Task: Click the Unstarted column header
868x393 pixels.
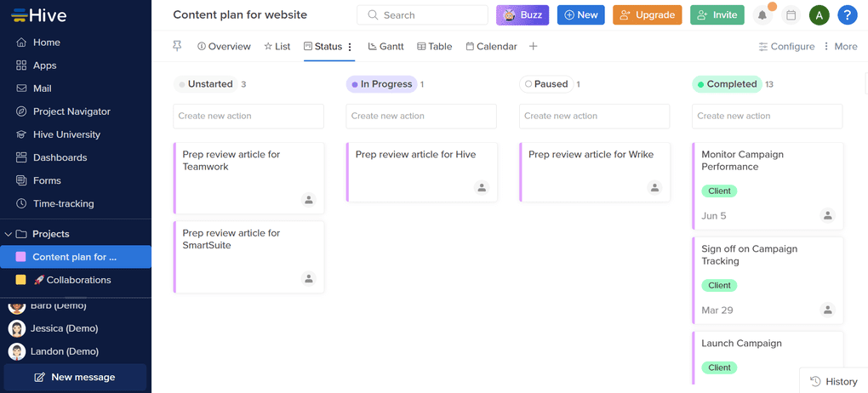Action: tap(205, 84)
